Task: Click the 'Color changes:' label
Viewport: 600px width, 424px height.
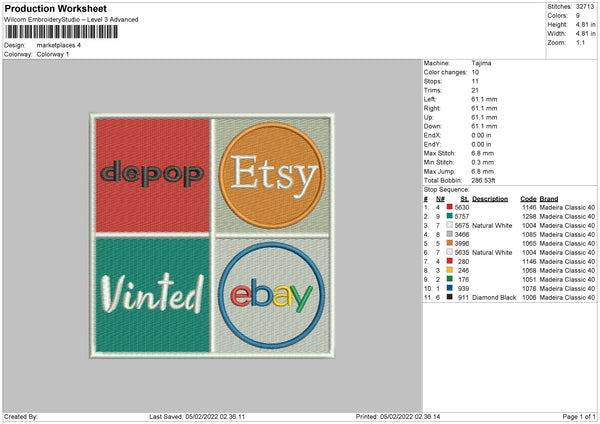Action: point(445,72)
